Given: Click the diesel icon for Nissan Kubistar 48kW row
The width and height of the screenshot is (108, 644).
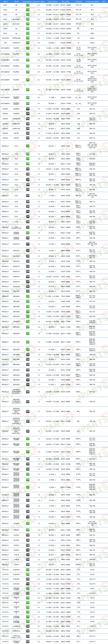Looking at the screenshot, I should click(28, 124).
